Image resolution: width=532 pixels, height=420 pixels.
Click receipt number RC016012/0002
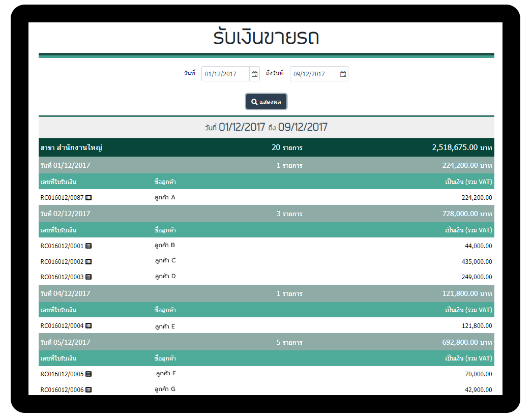(x=62, y=261)
